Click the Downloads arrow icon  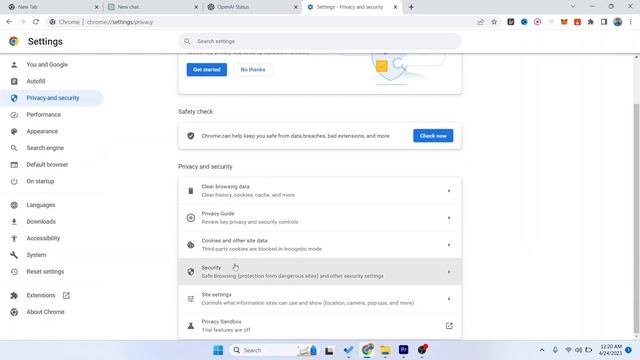coord(14,222)
